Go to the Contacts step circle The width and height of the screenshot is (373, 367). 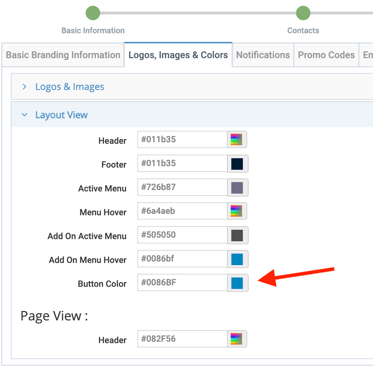303,13
